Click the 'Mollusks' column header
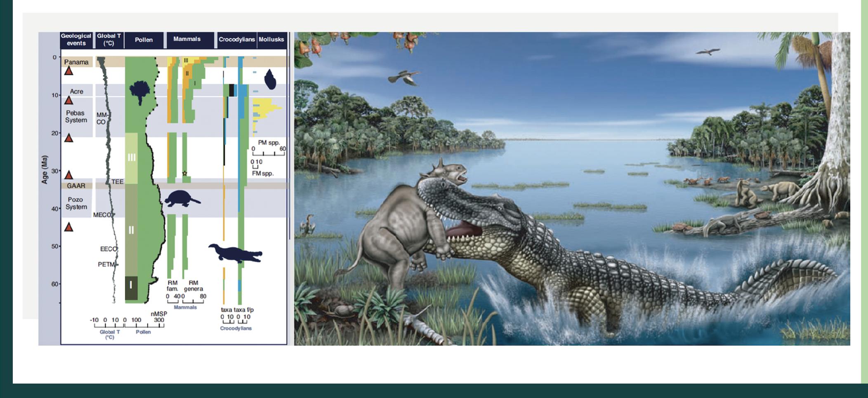This screenshot has height=398, width=868. pos(271,40)
